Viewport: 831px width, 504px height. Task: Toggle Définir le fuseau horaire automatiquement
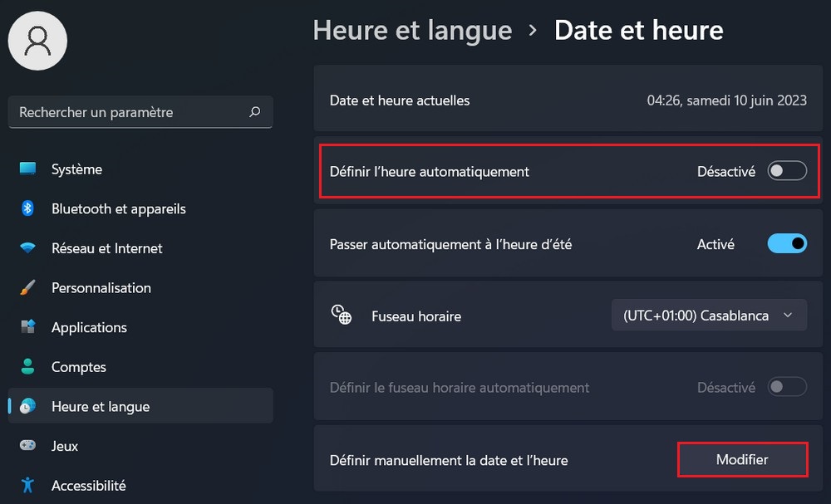click(787, 387)
